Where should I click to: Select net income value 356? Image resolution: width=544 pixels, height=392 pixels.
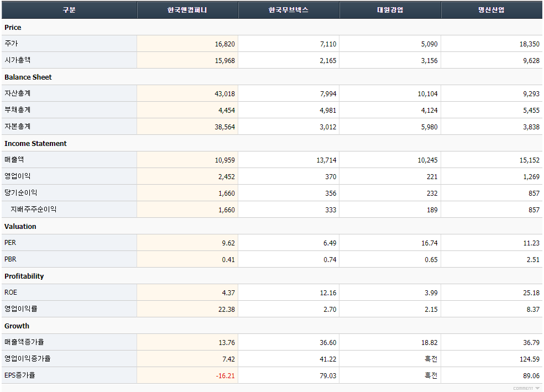click(x=331, y=193)
